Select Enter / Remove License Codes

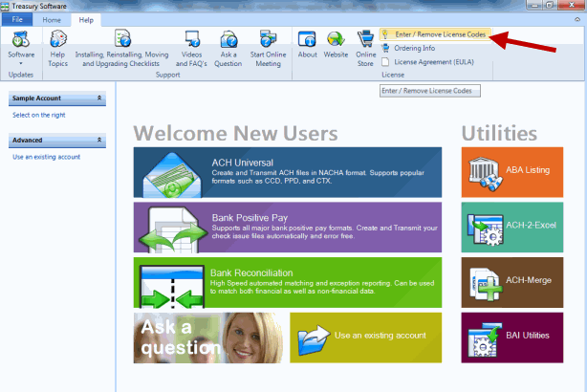[435, 34]
